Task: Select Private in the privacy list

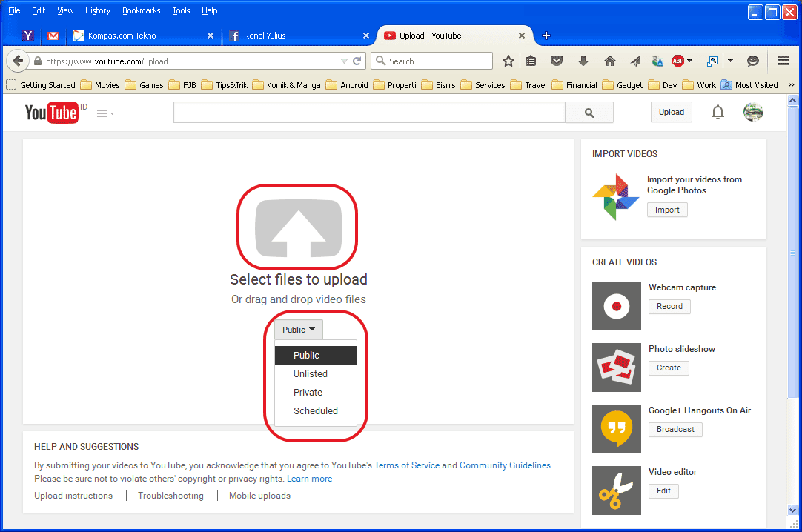Action: click(x=316, y=392)
